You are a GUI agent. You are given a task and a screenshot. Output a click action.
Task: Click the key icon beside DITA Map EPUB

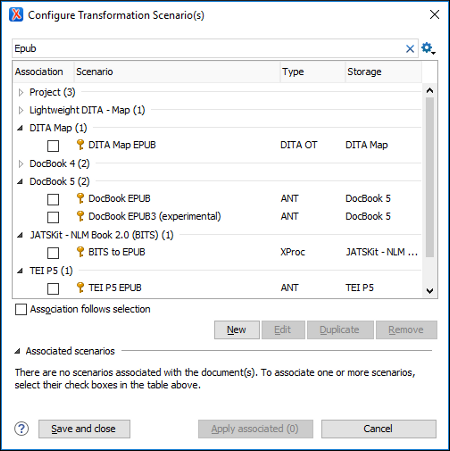(x=80, y=145)
